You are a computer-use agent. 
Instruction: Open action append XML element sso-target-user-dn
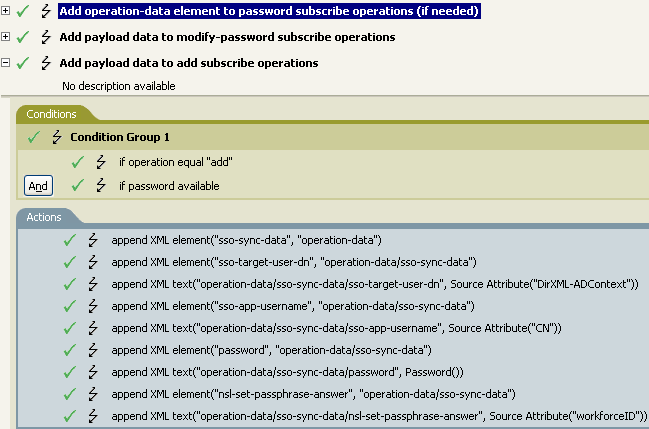pyautogui.click(x=294, y=262)
